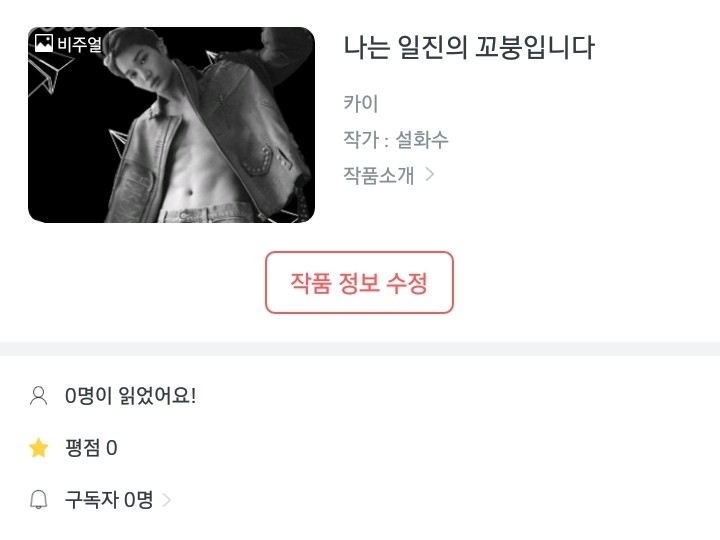This screenshot has height=540, width=720.
Task: Click the 0명이 읽었어요! reader count text
Action: click(130, 396)
